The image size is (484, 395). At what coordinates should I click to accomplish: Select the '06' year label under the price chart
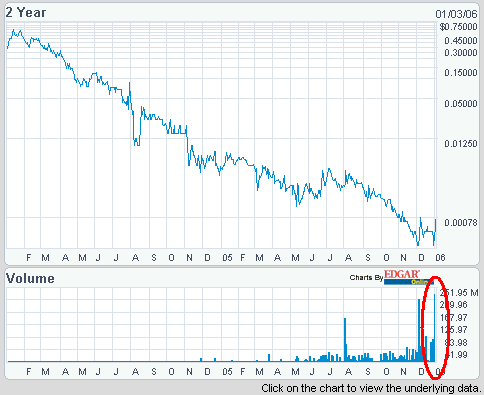click(x=440, y=258)
